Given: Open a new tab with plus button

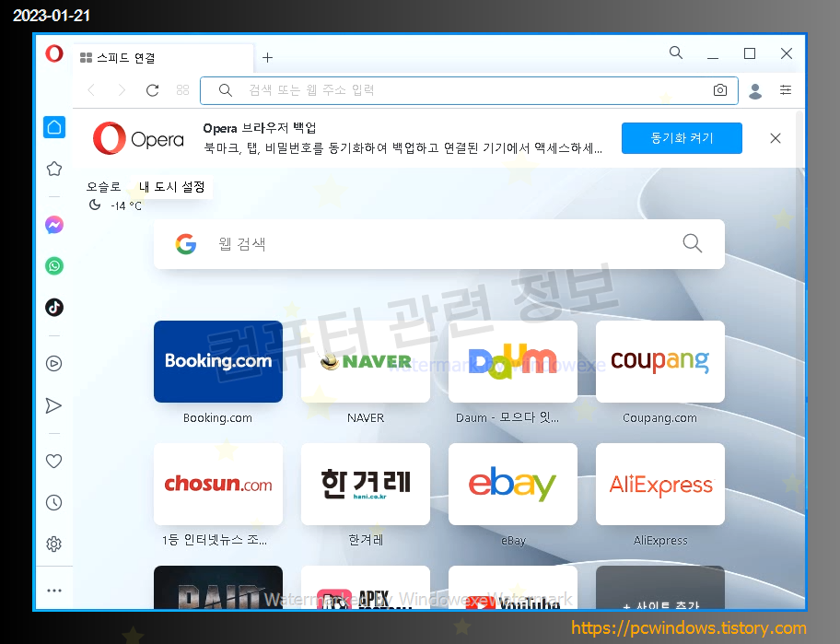Looking at the screenshot, I should coord(267,57).
